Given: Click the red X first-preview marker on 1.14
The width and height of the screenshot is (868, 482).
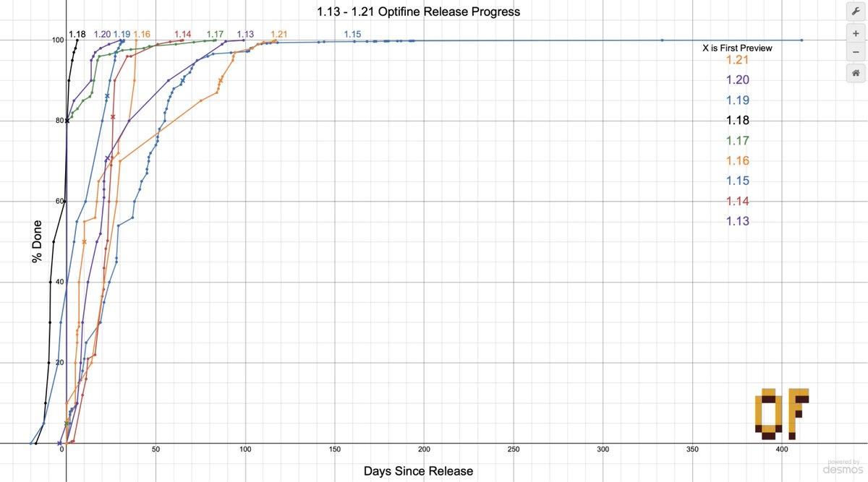Looking at the screenshot, I should coord(113,116).
